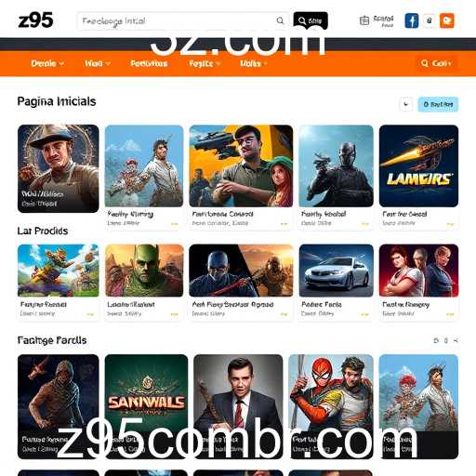Screen dimensions: 476x476
Task: Open the fifth navigation menu item
Action: coord(253,63)
